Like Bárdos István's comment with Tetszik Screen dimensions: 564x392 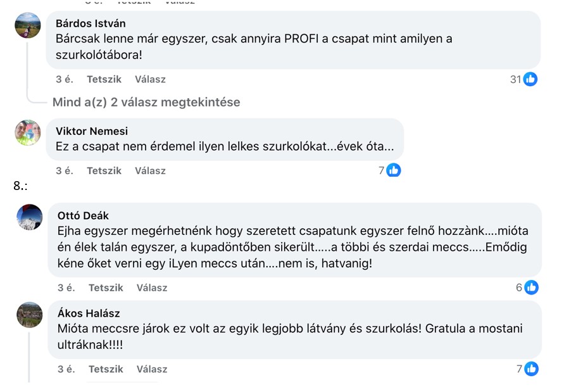tap(104, 79)
